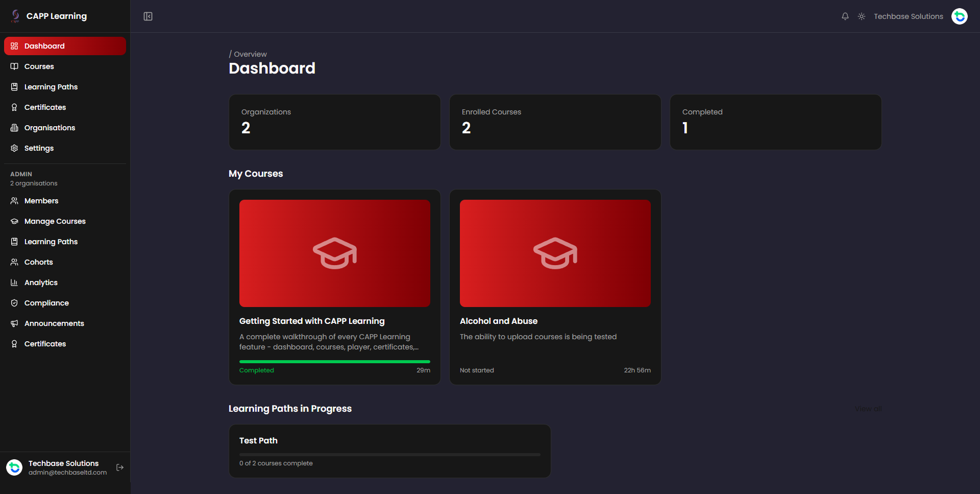Viewport: 980px width, 494px height.
Task: Click the Test Path progress bar
Action: 390,454
